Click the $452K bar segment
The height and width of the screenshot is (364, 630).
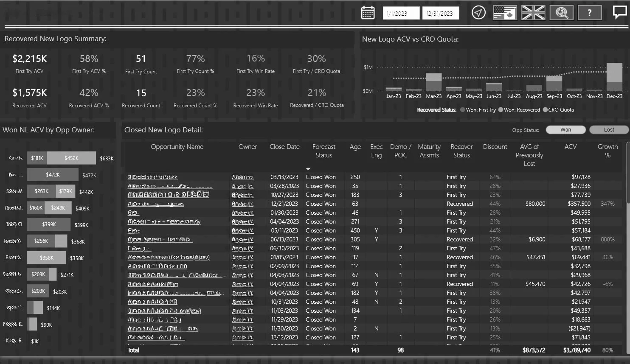(71, 158)
